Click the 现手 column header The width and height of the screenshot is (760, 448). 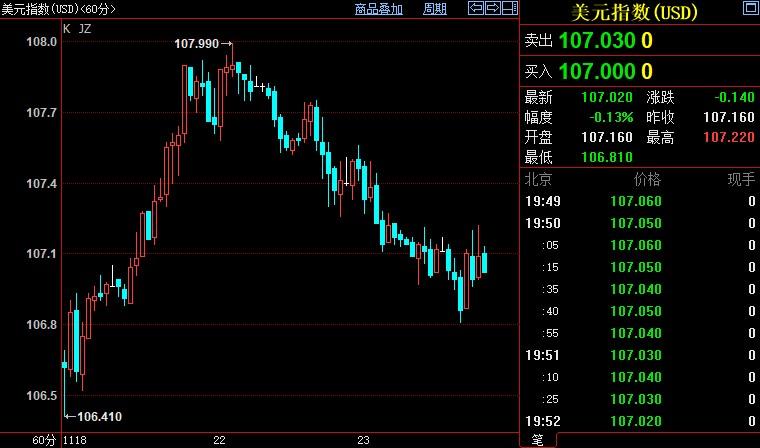click(x=740, y=179)
